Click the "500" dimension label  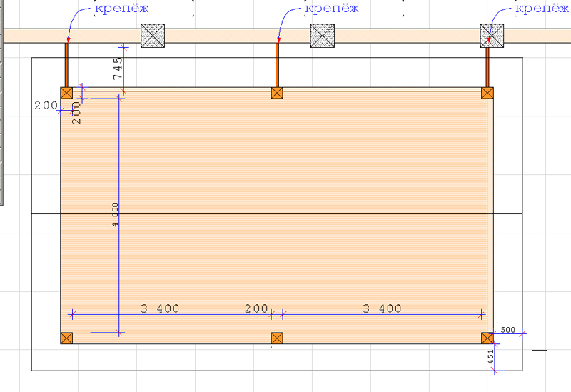pos(507,330)
